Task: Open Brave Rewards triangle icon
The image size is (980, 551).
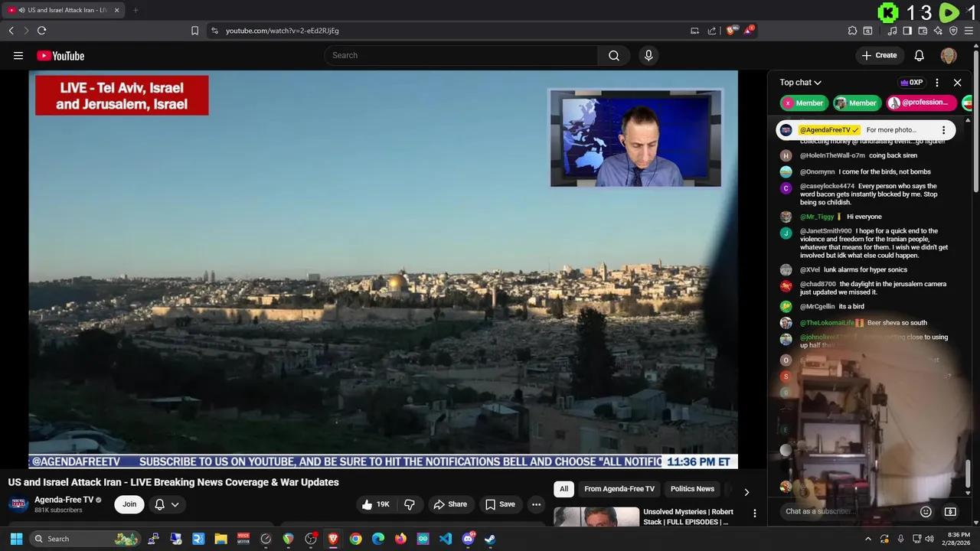Action: [x=749, y=31]
